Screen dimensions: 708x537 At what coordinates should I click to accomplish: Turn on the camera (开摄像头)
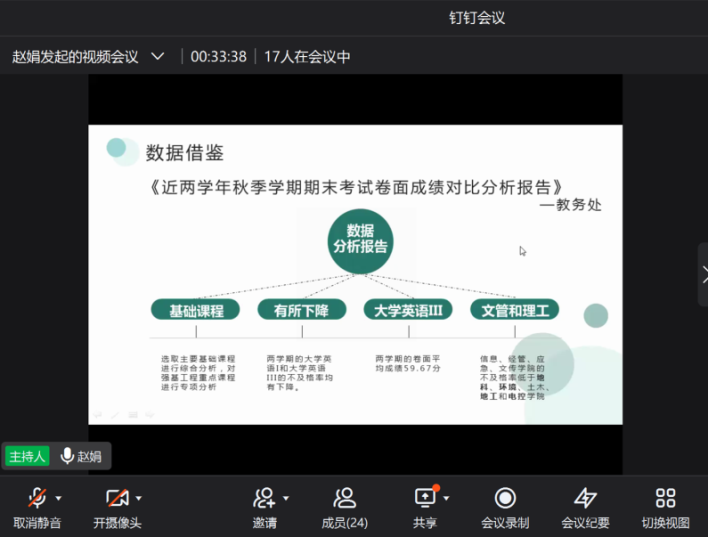click(x=117, y=498)
